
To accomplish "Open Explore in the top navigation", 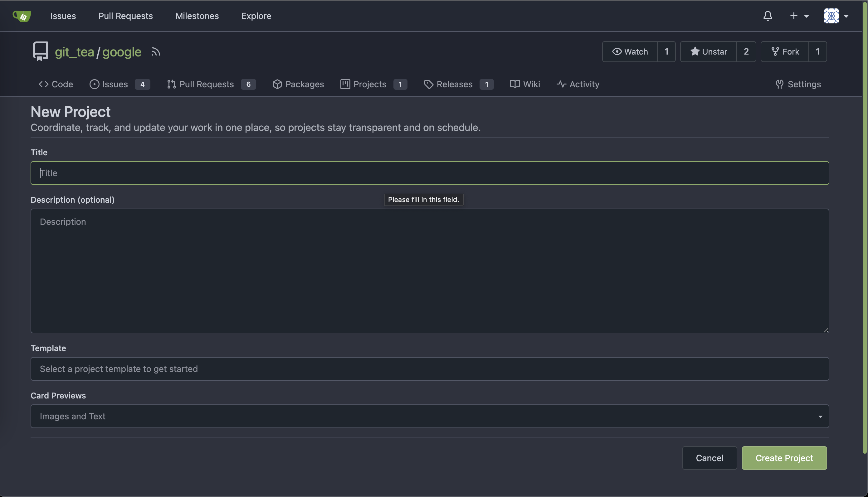I will point(256,16).
